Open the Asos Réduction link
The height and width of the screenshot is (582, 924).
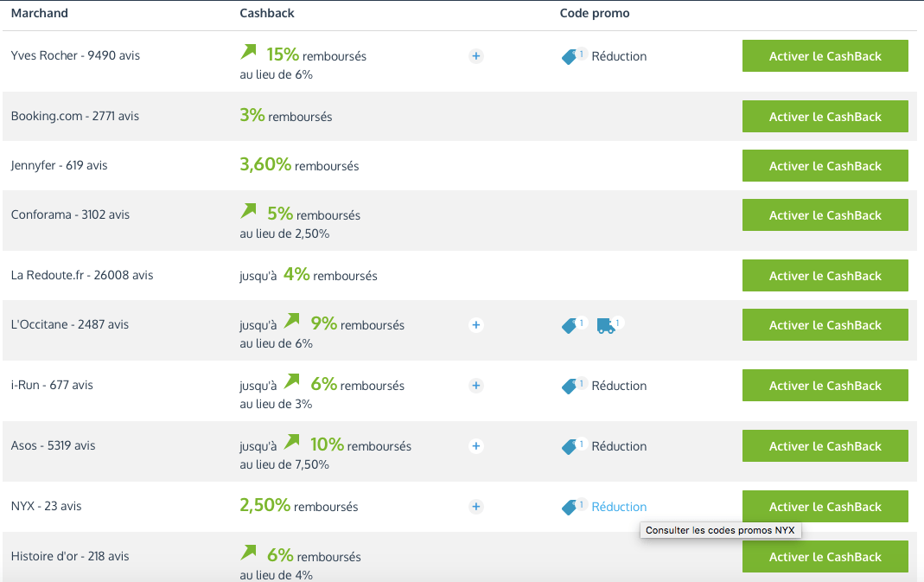coord(619,447)
